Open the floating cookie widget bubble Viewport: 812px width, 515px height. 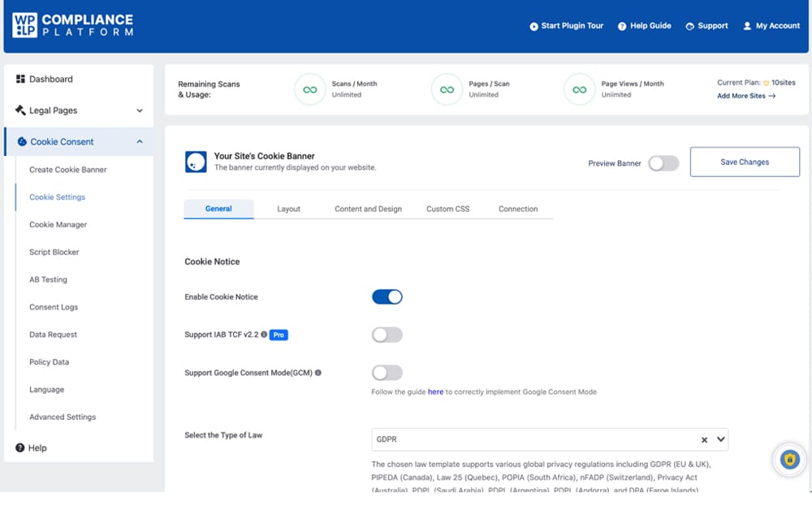pos(788,459)
